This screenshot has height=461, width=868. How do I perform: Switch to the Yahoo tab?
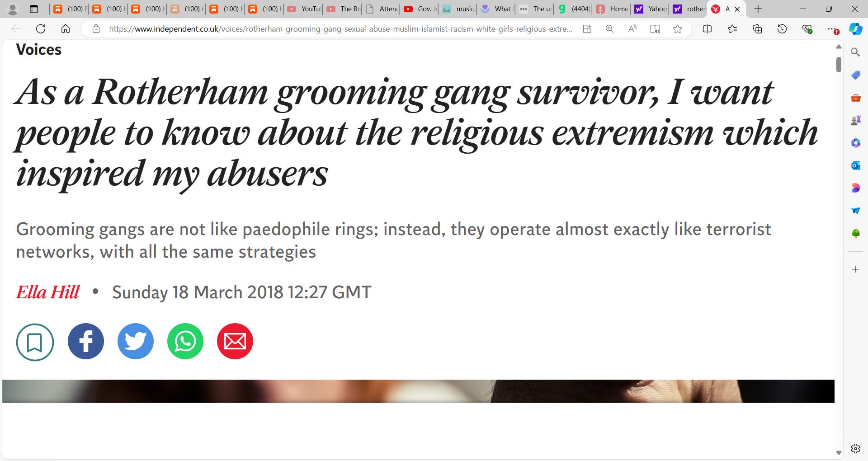(651, 9)
